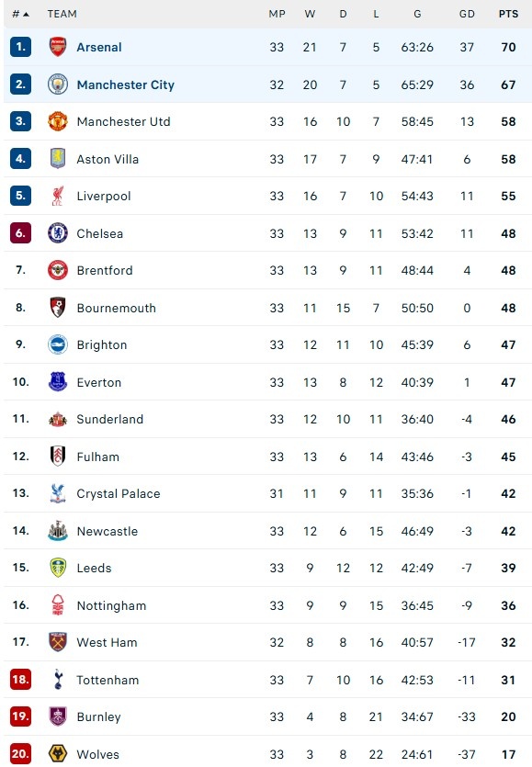Viewport: 532px width, 767px height.
Task: Select the Liverpool crest icon
Action: point(57,197)
